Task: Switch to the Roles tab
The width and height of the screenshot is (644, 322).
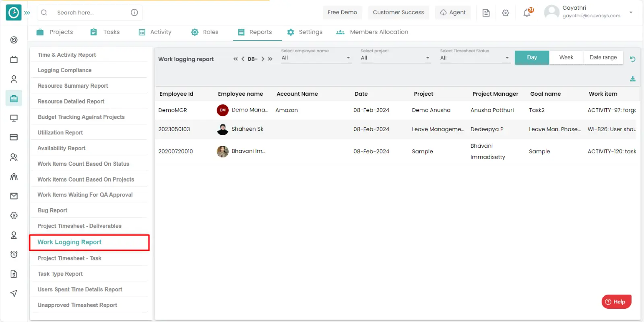Action: click(204, 32)
